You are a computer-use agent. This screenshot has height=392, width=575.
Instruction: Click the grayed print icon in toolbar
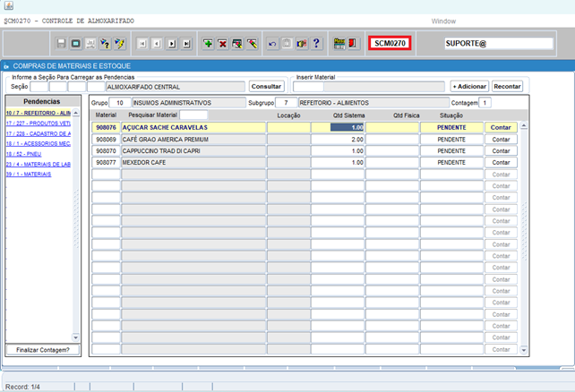point(90,44)
